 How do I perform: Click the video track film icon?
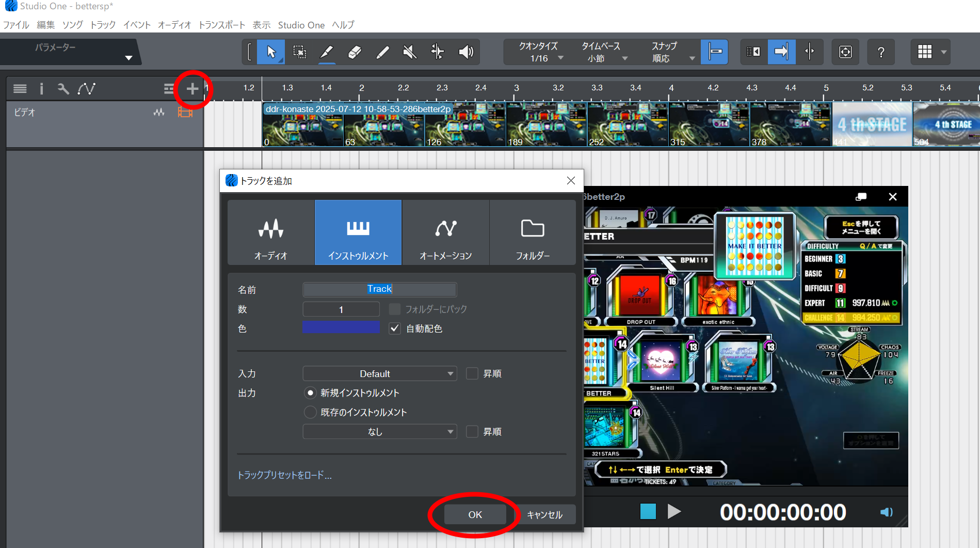185,112
